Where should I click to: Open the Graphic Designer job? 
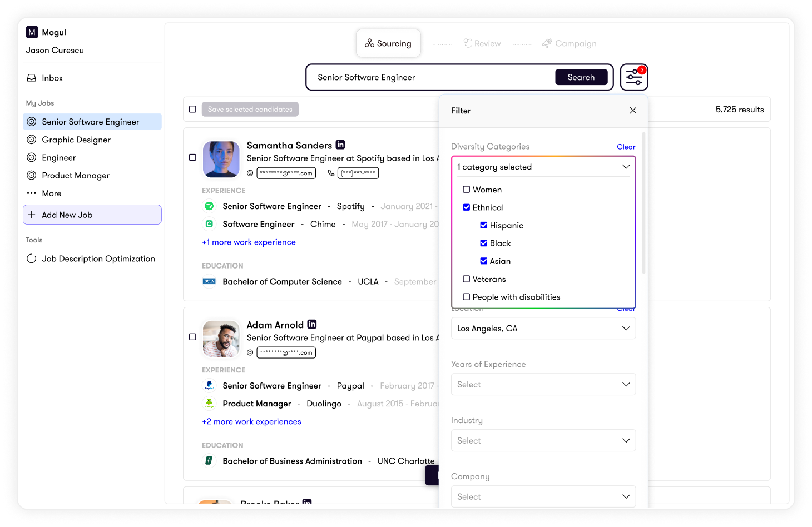click(x=92, y=140)
